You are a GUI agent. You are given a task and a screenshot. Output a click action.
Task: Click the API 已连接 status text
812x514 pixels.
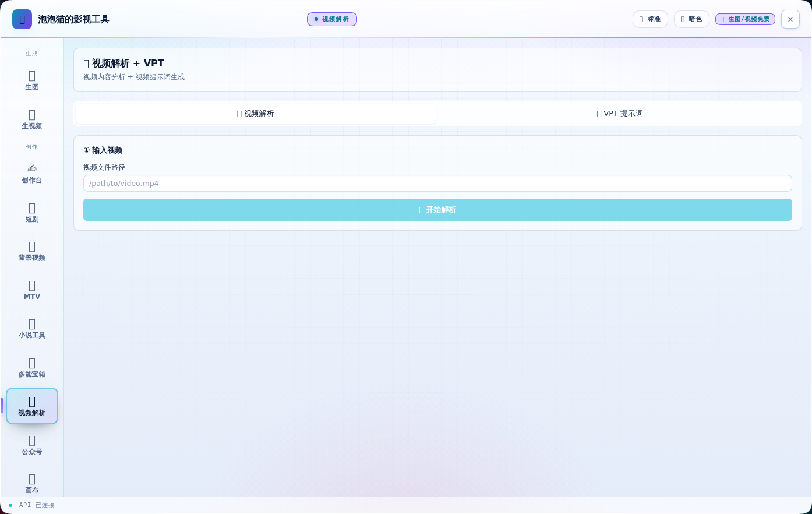point(37,505)
